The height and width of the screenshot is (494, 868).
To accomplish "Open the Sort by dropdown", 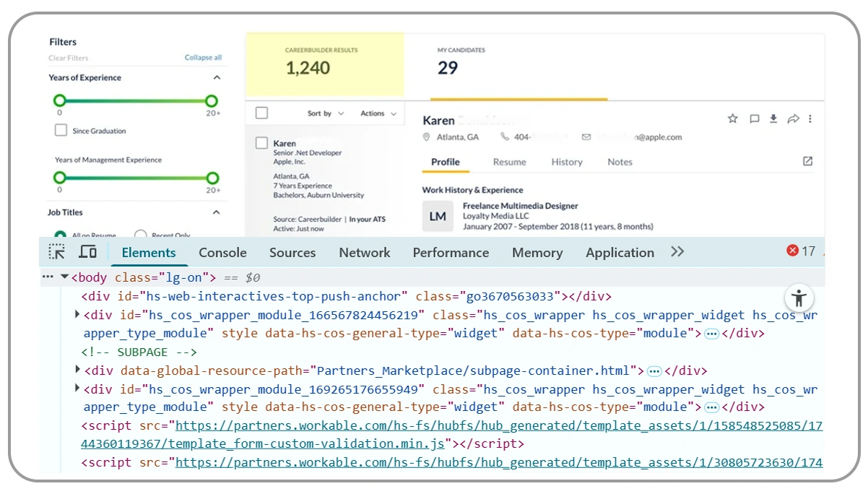I will pyautogui.click(x=326, y=113).
